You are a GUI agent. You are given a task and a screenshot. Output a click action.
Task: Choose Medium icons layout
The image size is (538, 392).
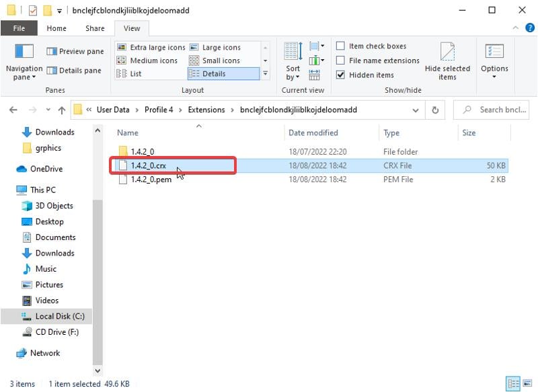[x=147, y=61]
